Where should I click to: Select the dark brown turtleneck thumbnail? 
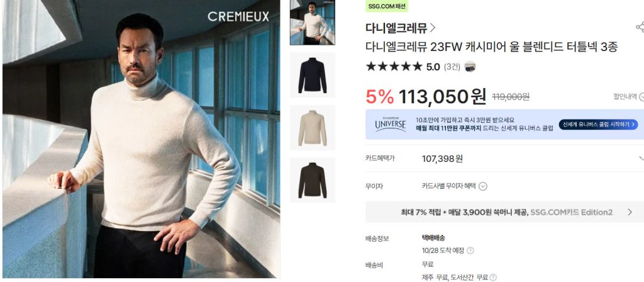pyautogui.click(x=313, y=180)
